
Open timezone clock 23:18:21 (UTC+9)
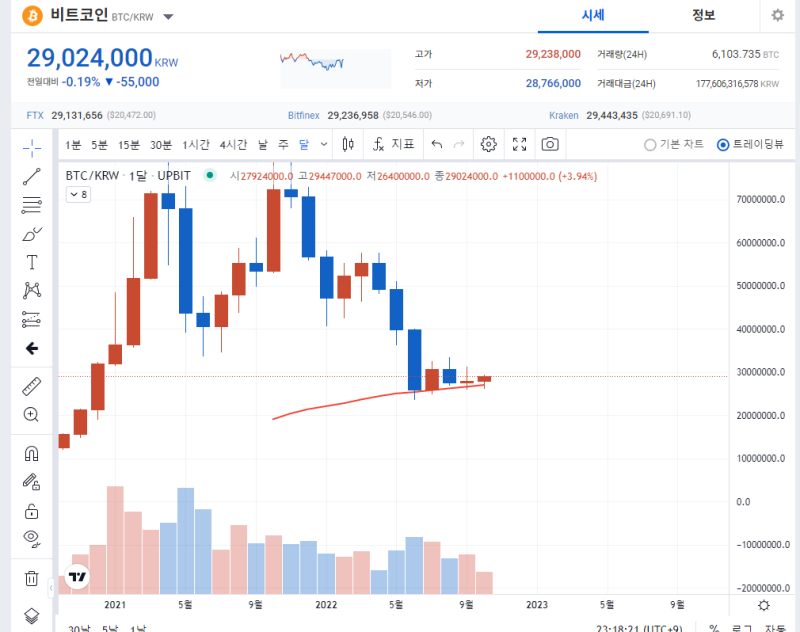coord(639,628)
